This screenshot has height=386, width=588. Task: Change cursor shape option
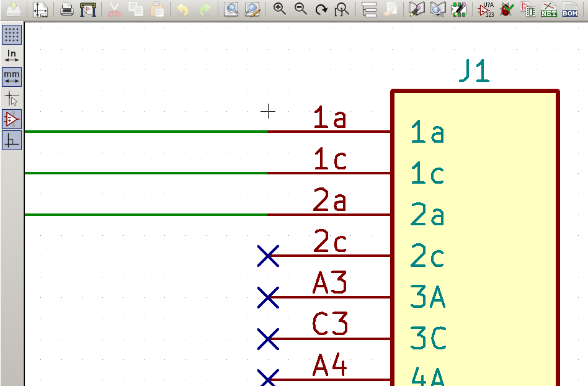12,98
